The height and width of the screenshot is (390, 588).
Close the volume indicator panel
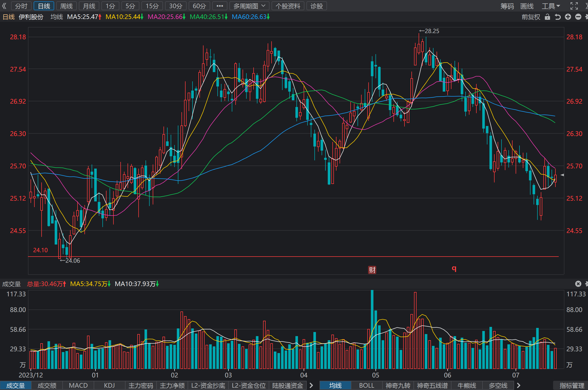578,284
